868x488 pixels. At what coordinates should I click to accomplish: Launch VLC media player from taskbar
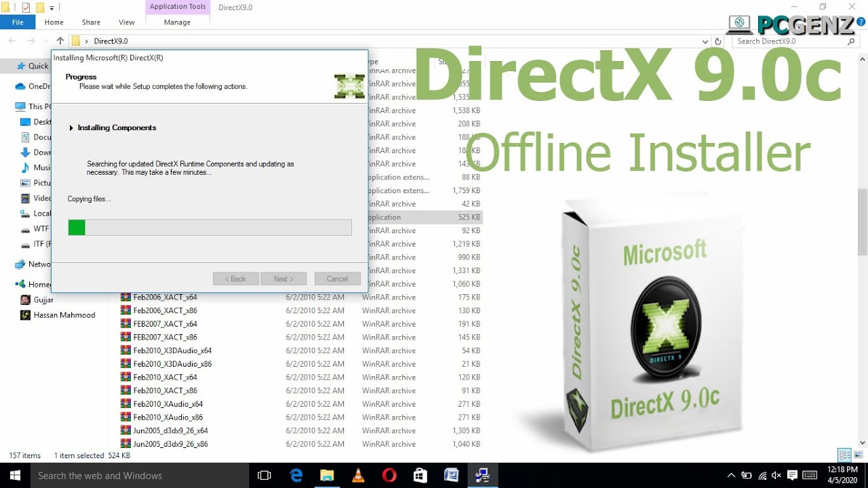358,476
